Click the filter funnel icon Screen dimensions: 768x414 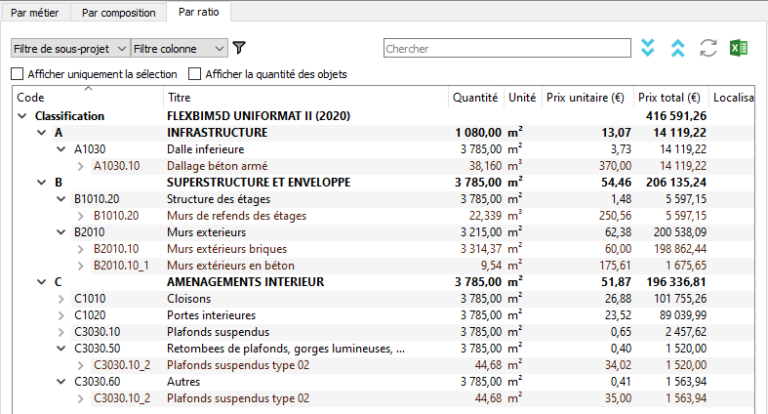[x=239, y=48]
